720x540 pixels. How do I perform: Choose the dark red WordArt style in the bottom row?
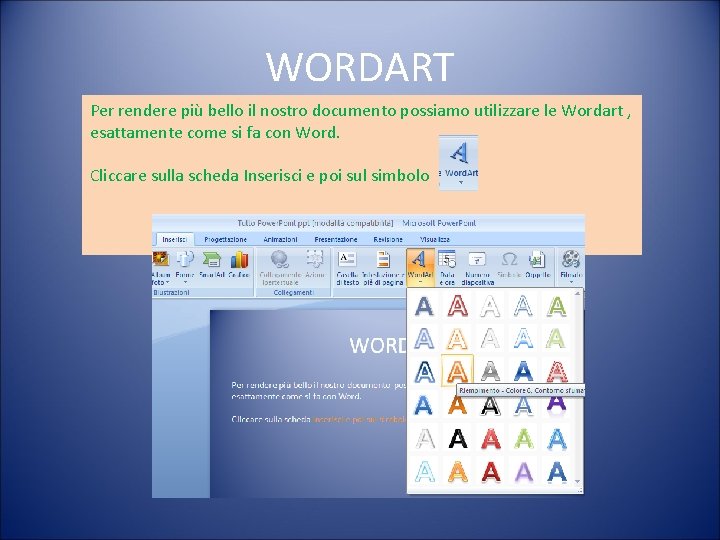pos(490,472)
